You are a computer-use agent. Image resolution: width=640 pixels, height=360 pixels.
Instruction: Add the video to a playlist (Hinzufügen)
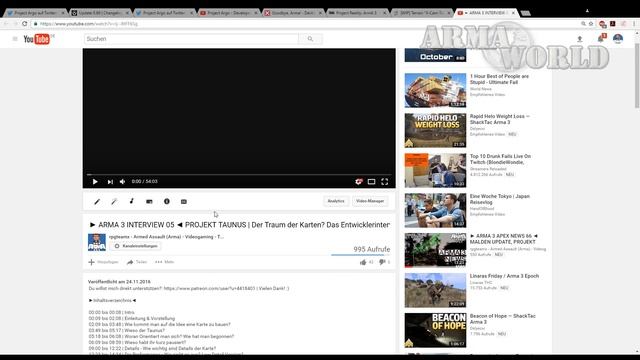click(103, 262)
